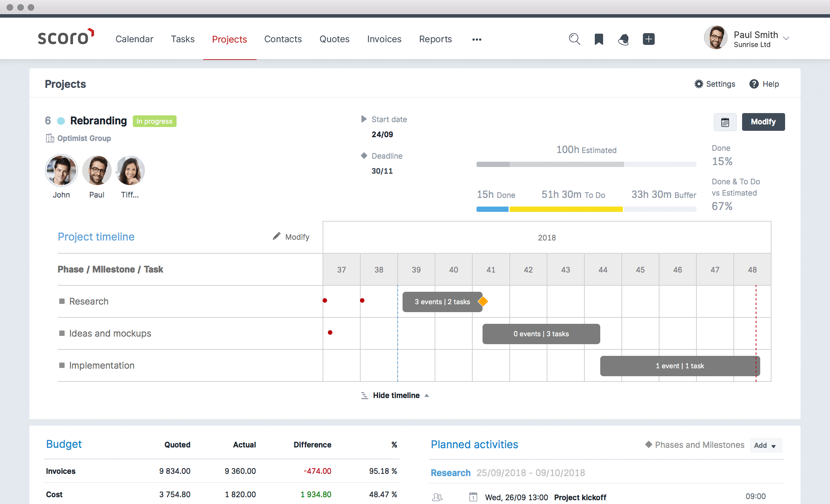The image size is (830, 504).
Task: Expand the Paul Smith account dropdown
Action: (786, 38)
